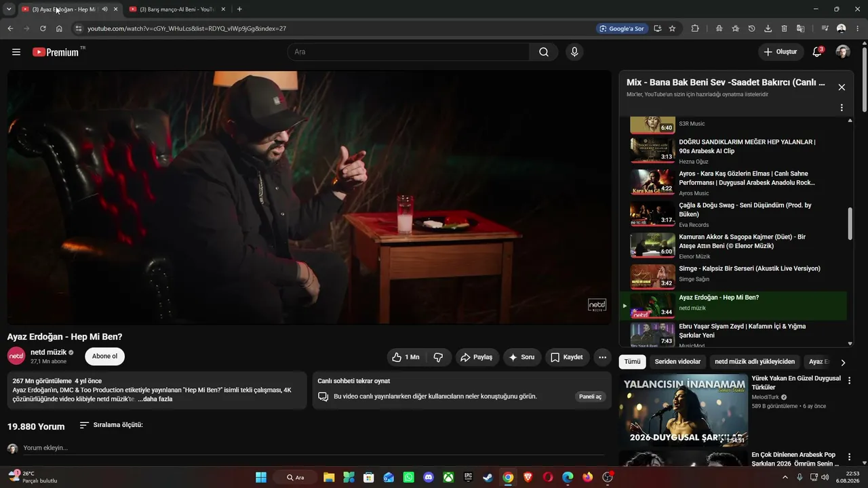Go back to the previous page
The width and height of the screenshot is (868, 488).
(10, 28)
